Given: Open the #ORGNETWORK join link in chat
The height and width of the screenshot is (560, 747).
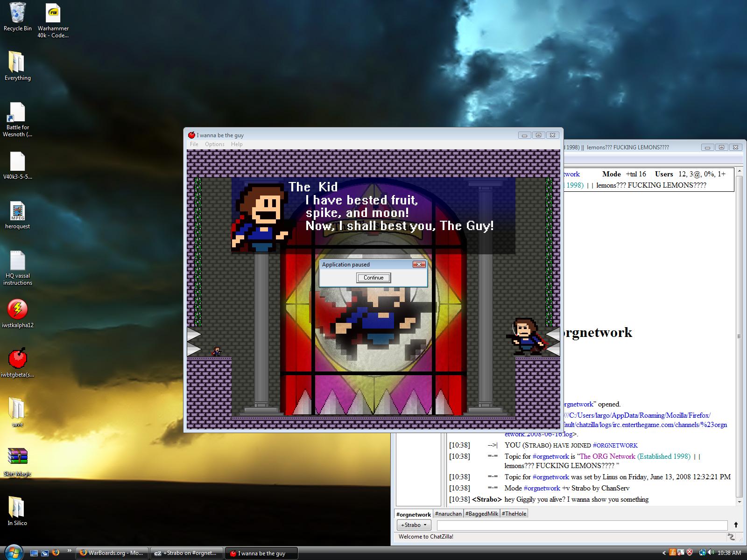Looking at the screenshot, I should 615,445.
